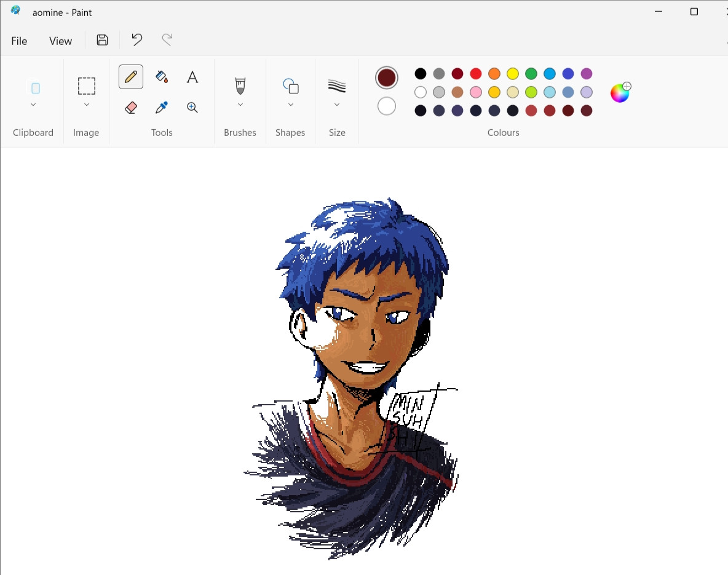Pick the bright red colour swatch
Image resolution: width=728 pixels, height=575 pixels.
click(476, 73)
